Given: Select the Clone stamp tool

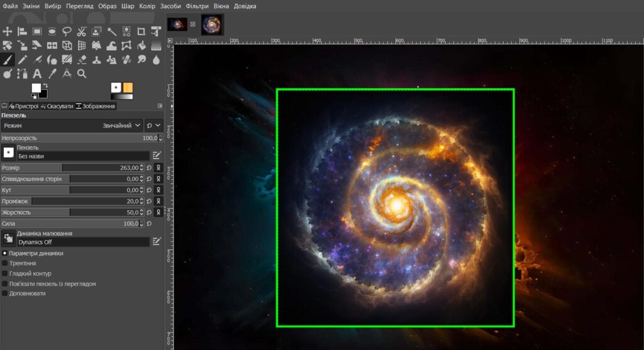Looking at the screenshot, I should [x=96, y=60].
